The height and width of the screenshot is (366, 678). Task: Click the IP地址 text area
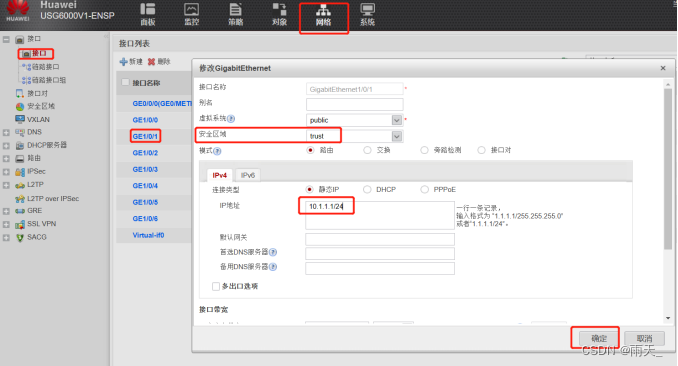coord(380,215)
